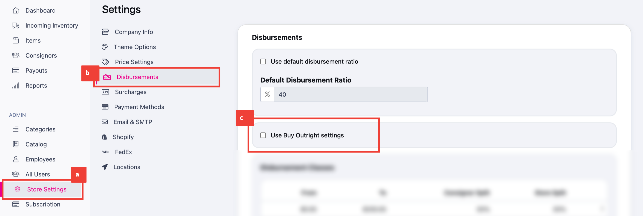The image size is (644, 216).
Task: Open Price Settings
Action: pos(134,62)
